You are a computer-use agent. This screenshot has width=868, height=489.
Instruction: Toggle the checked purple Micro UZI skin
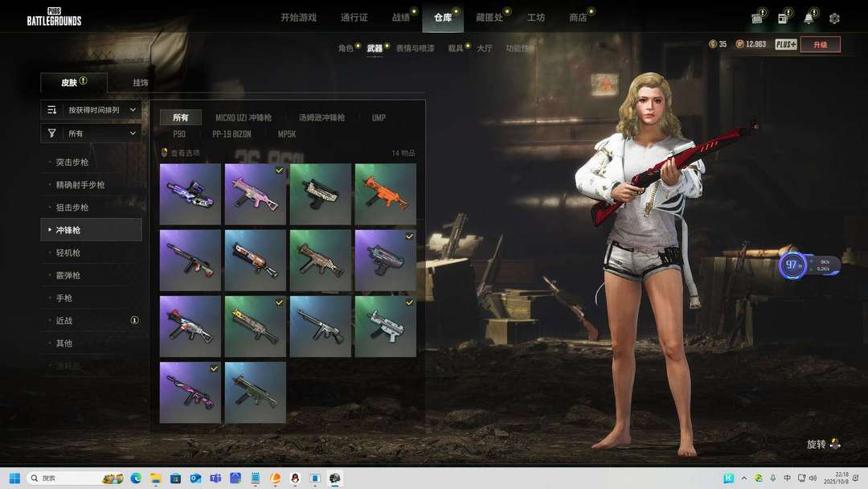(x=385, y=260)
